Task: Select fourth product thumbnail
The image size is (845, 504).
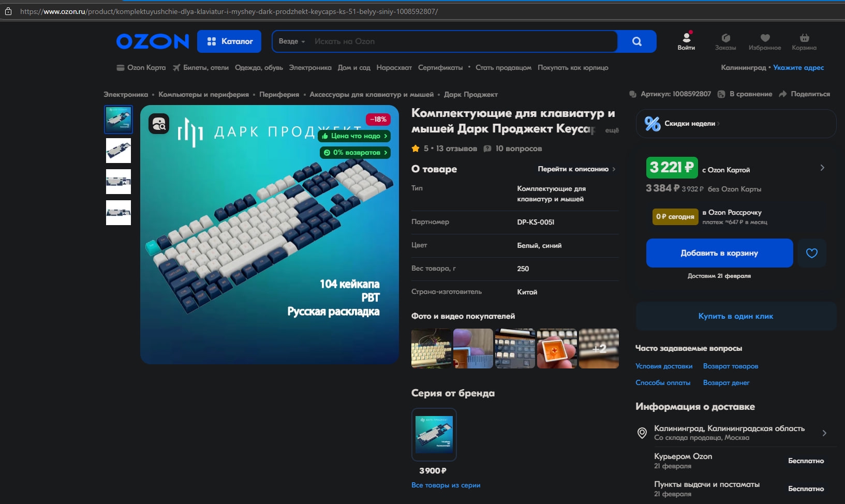Action: click(118, 213)
